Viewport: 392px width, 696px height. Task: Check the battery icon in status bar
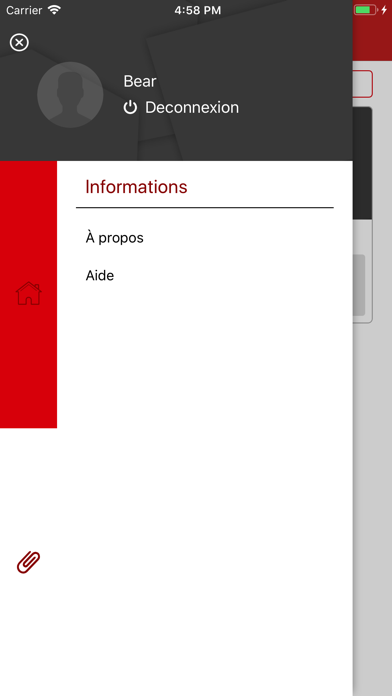(365, 10)
